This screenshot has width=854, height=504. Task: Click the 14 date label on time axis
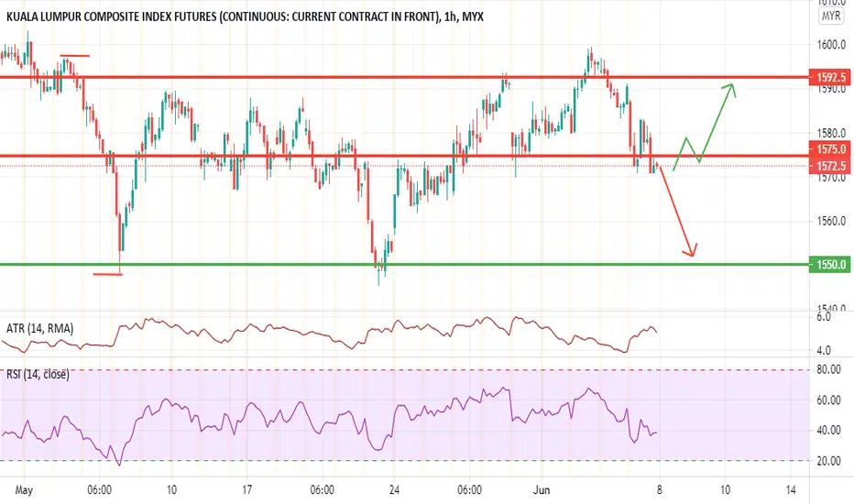tap(791, 490)
